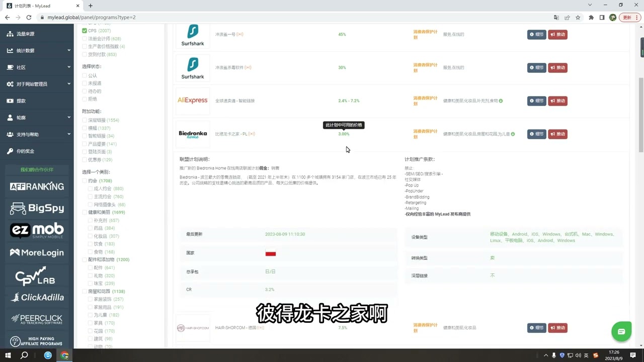Screen dimensions: 644x362
Task: Open 细节 for 全球速卖通 AliExpress
Action: 536,101
